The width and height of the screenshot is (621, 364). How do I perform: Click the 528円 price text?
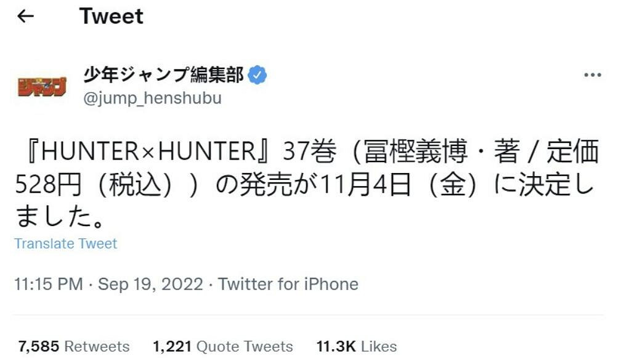(x=48, y=185)
